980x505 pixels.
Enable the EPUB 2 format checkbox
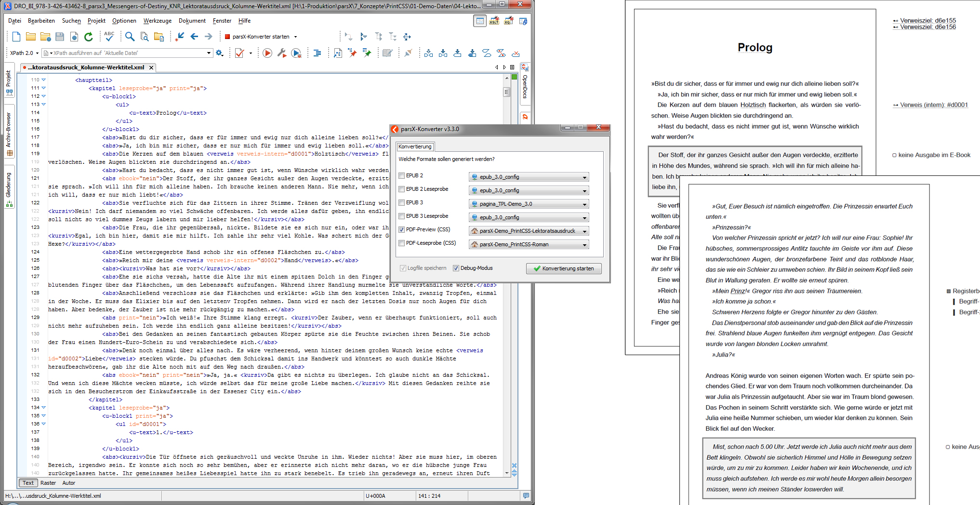point(401,176)
